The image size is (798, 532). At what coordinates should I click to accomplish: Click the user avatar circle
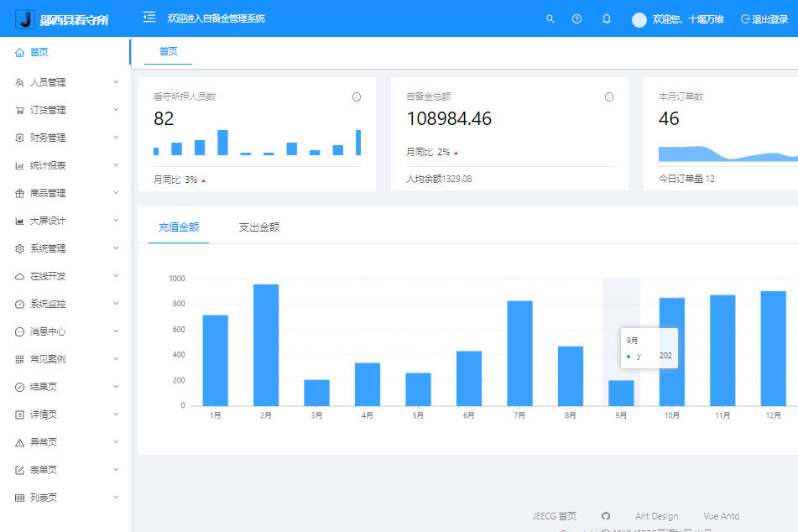point(639,20)
